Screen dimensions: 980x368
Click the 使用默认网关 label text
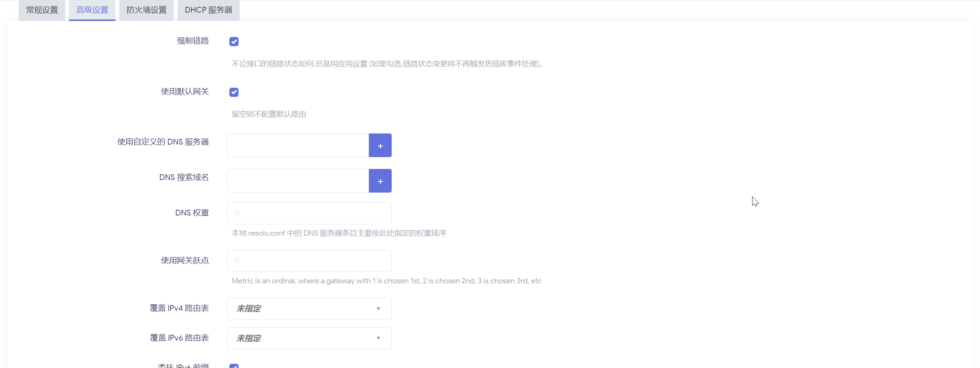click(x=184, y=92)
